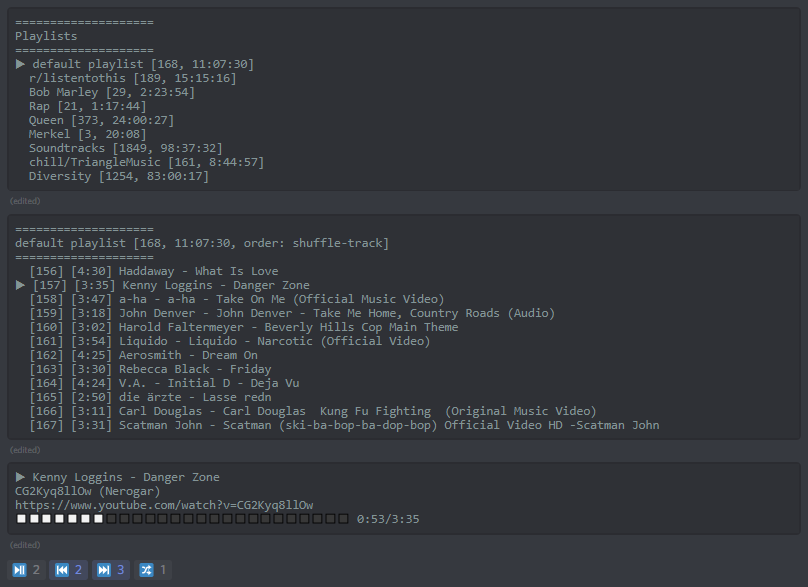Click track 157 Kenny Loggins - Danger Zone
This screenshot has width=808, height=587.
coord(171,285)
